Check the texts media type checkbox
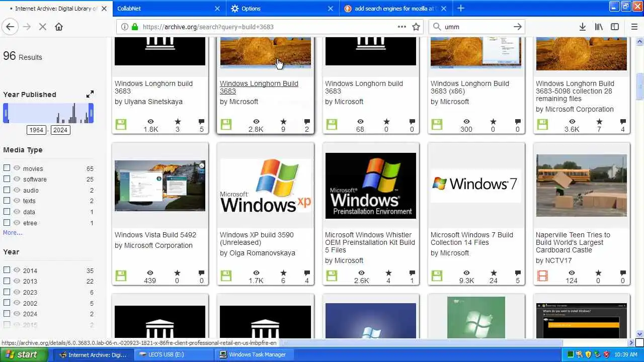This screenshot has width=644, height=362. tap(7, 200)
